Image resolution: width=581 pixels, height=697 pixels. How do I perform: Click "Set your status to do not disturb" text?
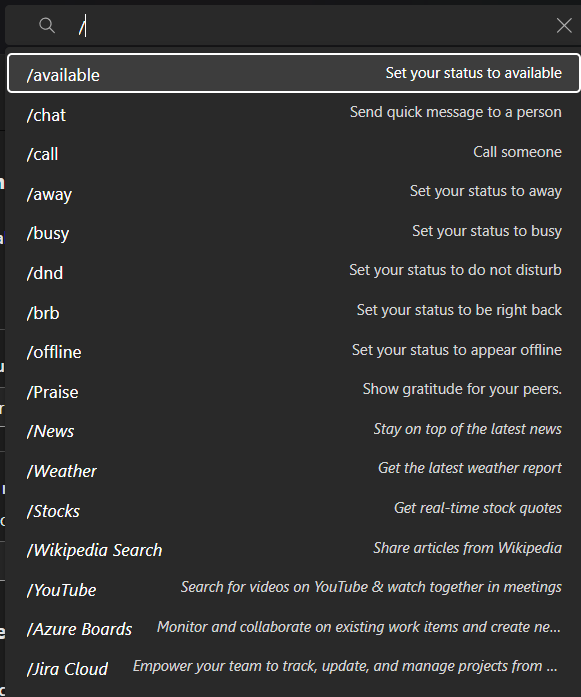pos(455,270)
